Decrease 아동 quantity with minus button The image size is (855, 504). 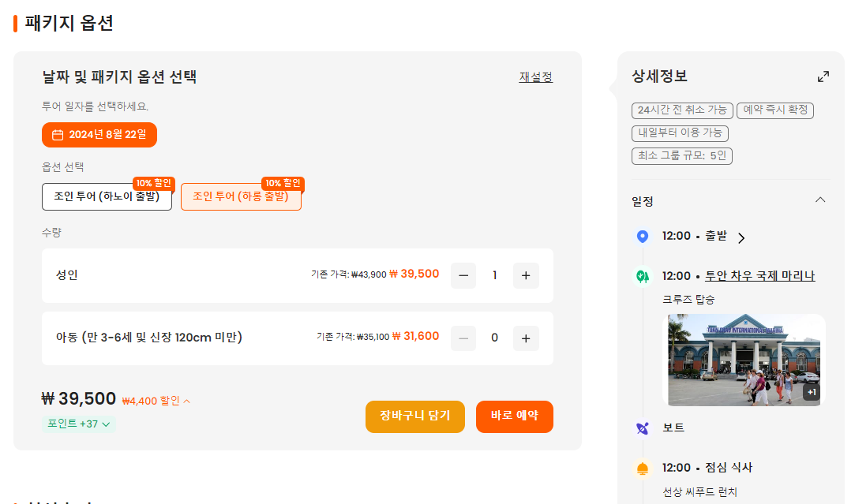point(463,338)
